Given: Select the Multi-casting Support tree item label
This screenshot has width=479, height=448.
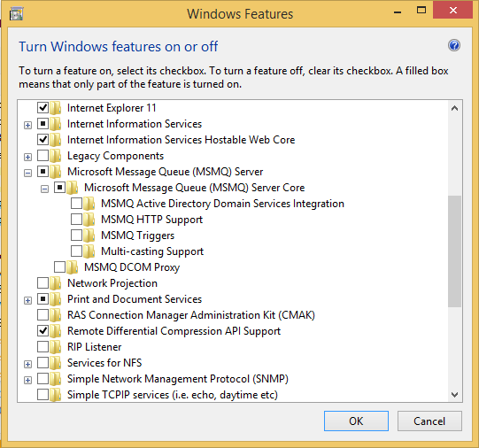Looking at the screenshot, I should point(152,251).
